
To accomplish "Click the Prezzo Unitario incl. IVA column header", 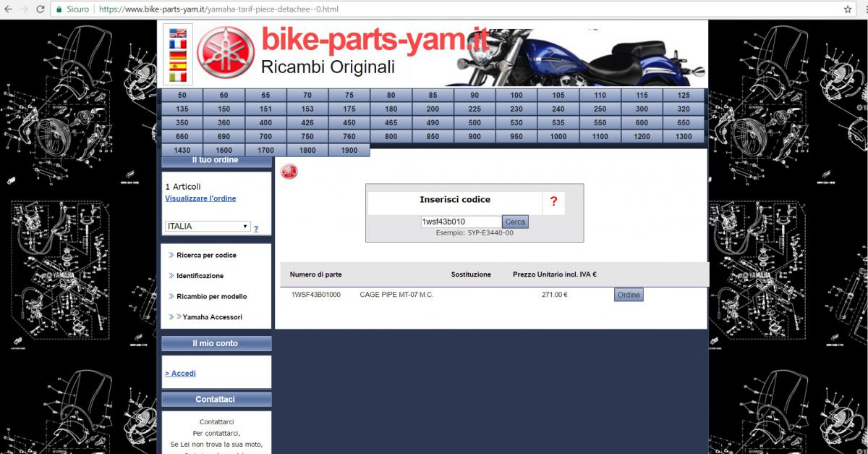I will [x=554, y=274].
